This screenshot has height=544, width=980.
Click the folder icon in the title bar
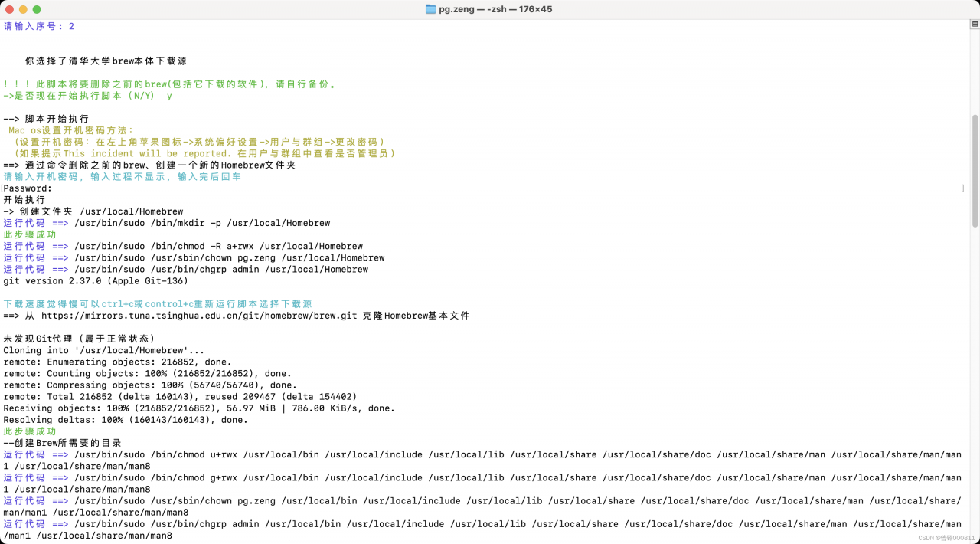[431, 9]
